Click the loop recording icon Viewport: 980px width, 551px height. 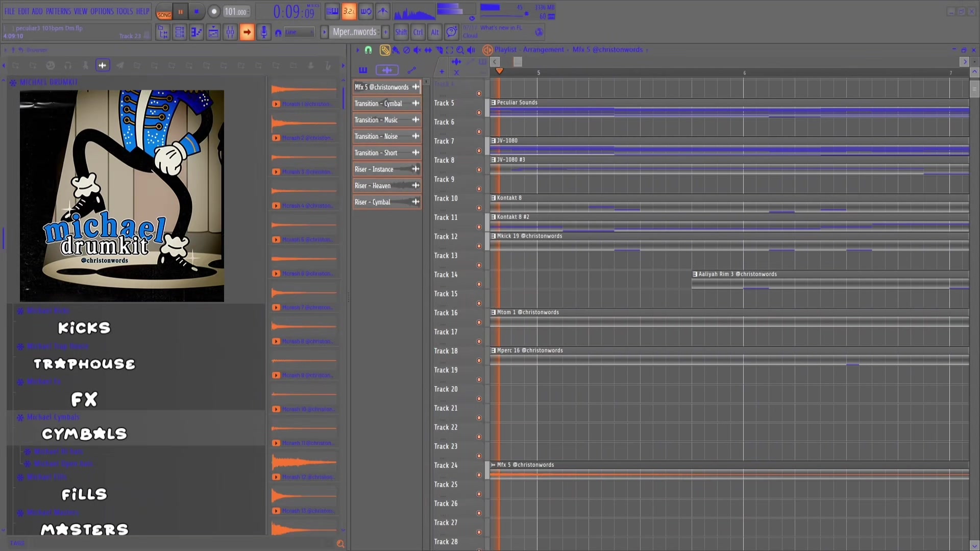[x=366, y=11]
